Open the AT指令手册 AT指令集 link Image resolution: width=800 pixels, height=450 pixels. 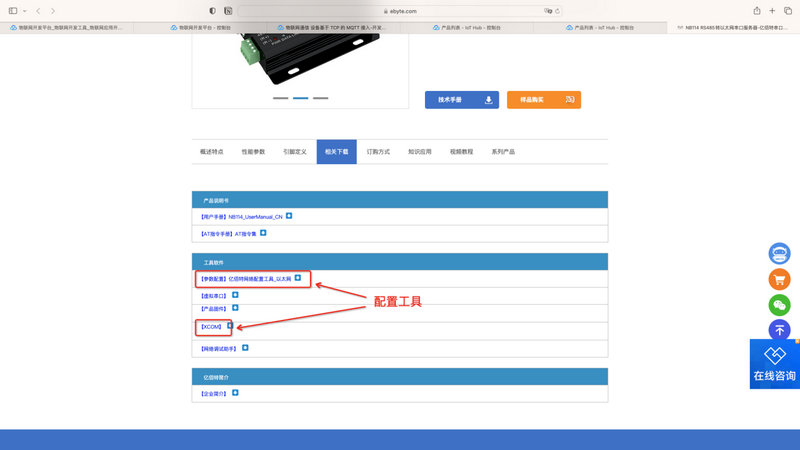229,234
